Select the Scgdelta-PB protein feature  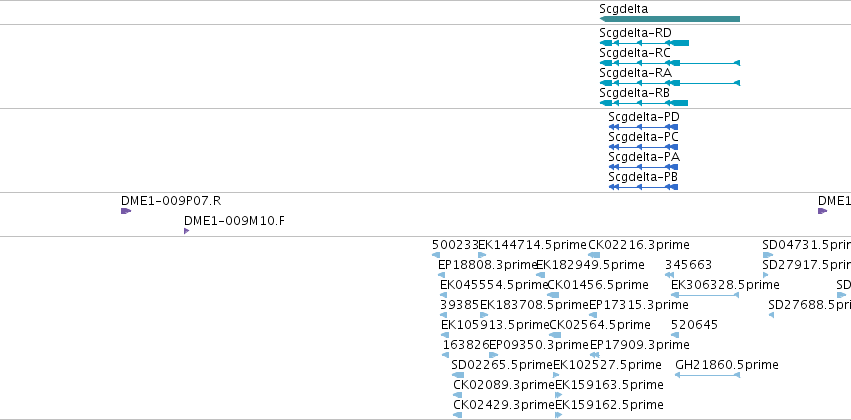(x=643, y=187)
